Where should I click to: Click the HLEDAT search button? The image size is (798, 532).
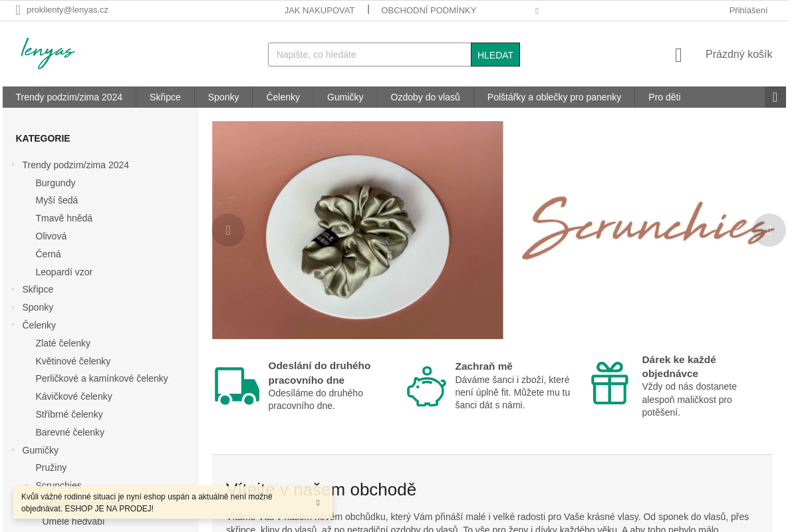(495, 55)
